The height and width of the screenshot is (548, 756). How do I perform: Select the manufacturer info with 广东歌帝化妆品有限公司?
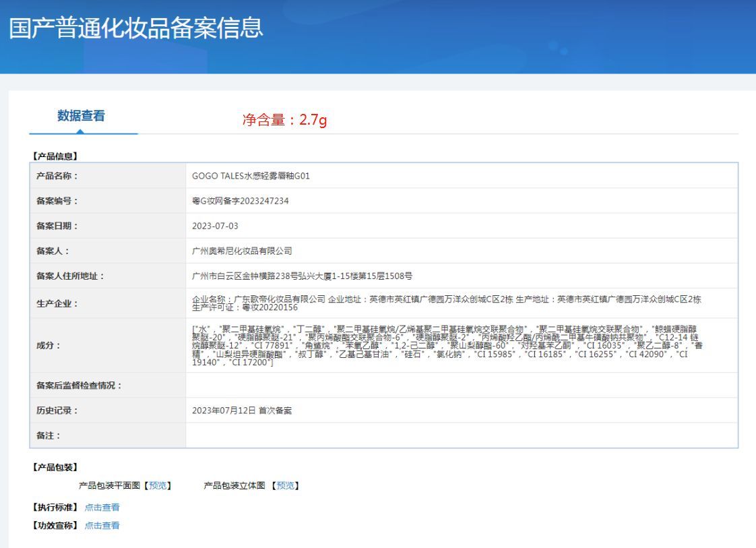click(x=447, y=303)
